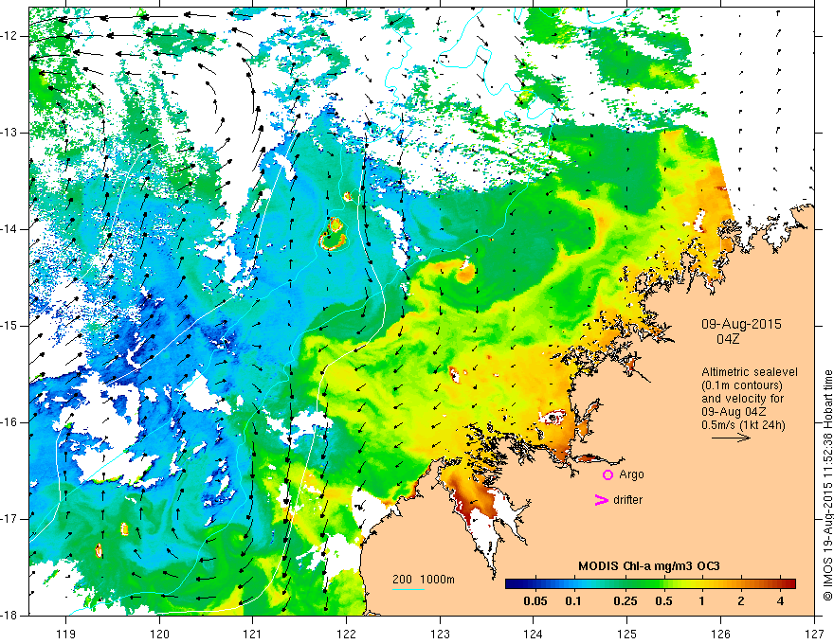Click the 'Argo' legend label

(x=631, y=474)
